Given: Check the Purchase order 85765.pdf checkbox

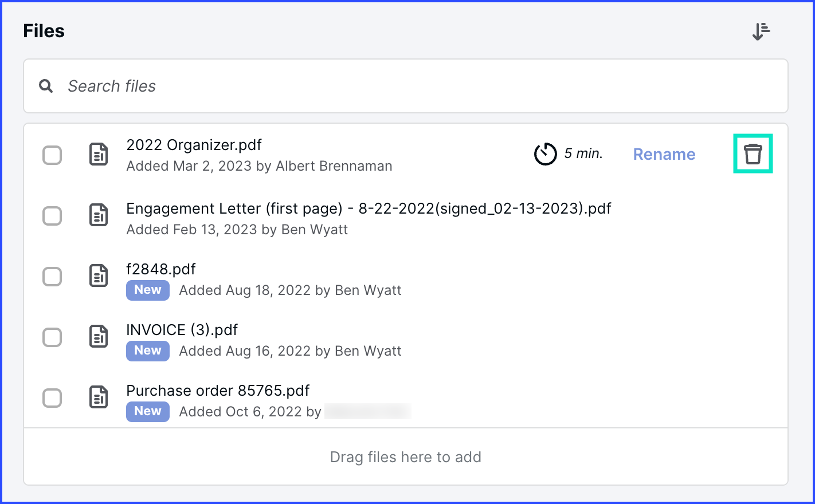Looking at the screenshot, I should tap(52, 398).
